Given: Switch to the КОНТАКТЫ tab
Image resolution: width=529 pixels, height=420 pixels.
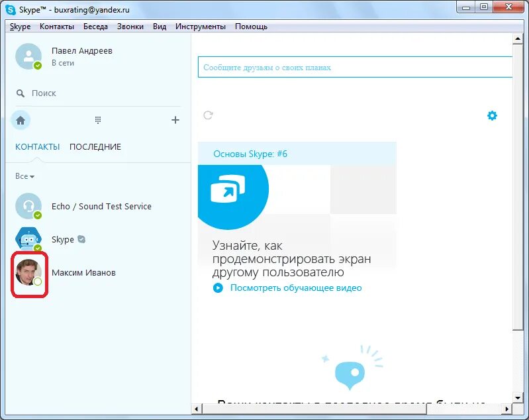Looking at the screenshot, I should click(x=38, y=147).
